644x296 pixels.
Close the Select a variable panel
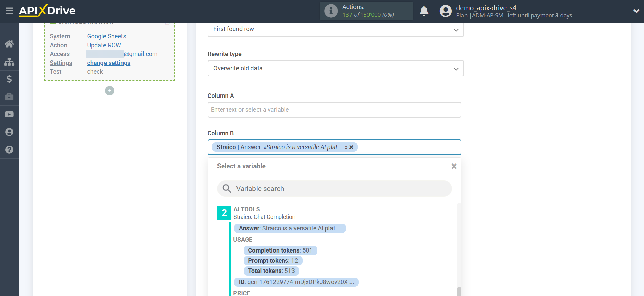pos(454,166)
